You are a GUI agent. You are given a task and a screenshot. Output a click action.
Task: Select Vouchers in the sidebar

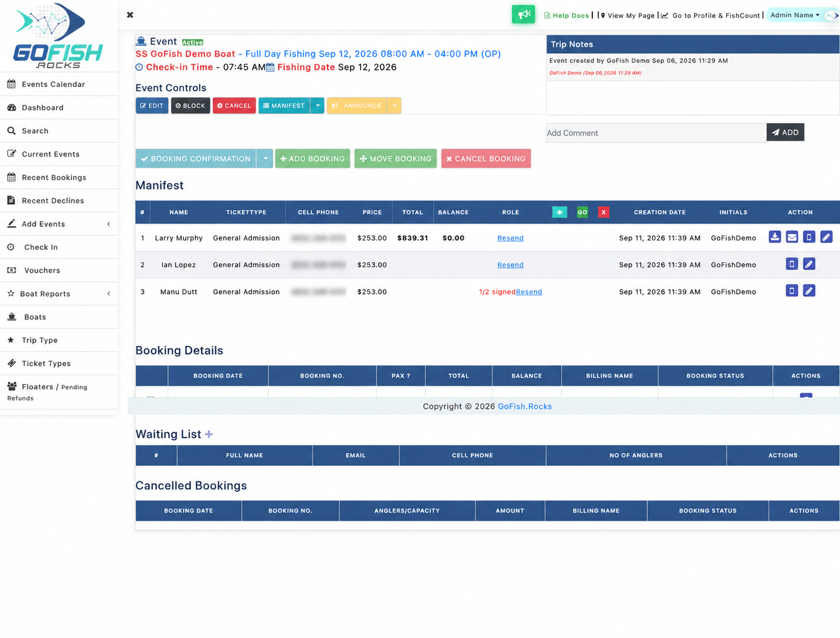[x=59, y=270]
